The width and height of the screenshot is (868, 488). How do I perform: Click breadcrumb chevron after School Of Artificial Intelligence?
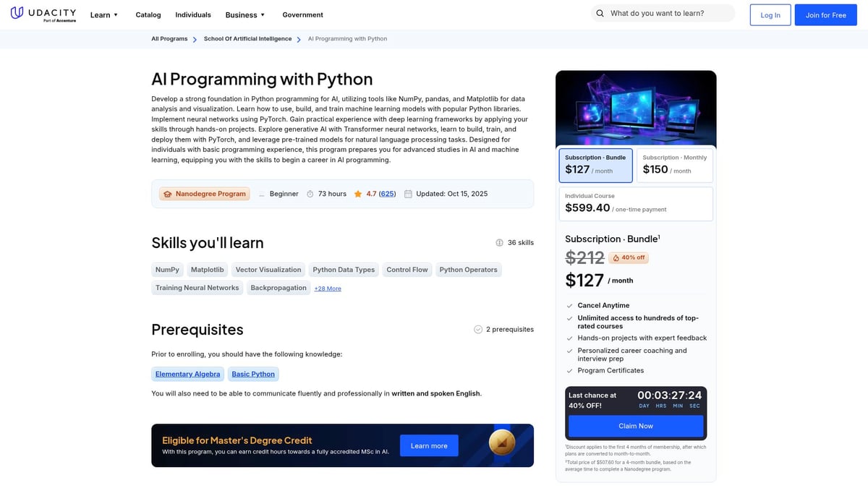tap(299, 39)
